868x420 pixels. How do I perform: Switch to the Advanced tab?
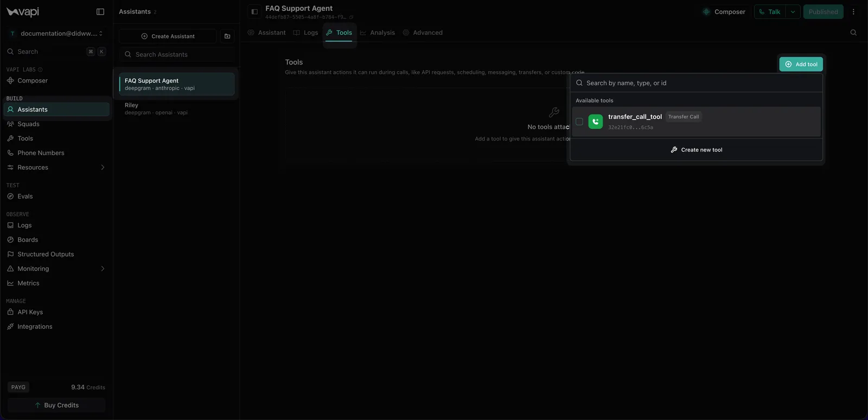pos(423,33)
